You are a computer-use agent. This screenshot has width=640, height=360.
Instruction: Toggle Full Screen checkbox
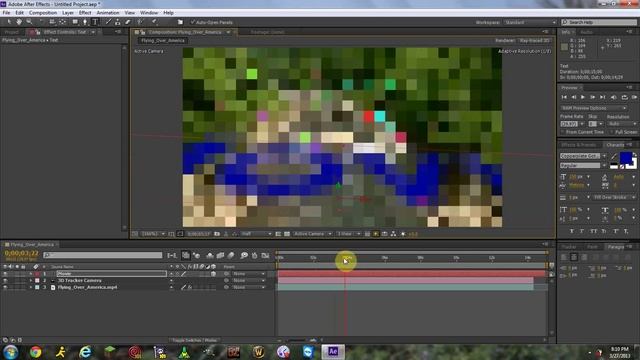tap(611, 132)
